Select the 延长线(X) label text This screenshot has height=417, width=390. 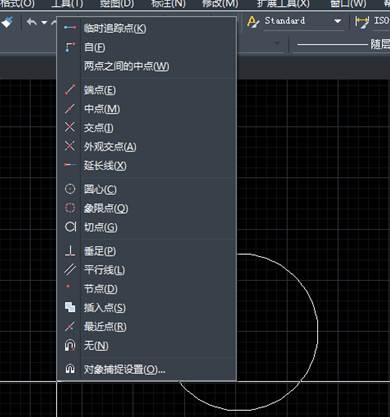coord(105,165)
